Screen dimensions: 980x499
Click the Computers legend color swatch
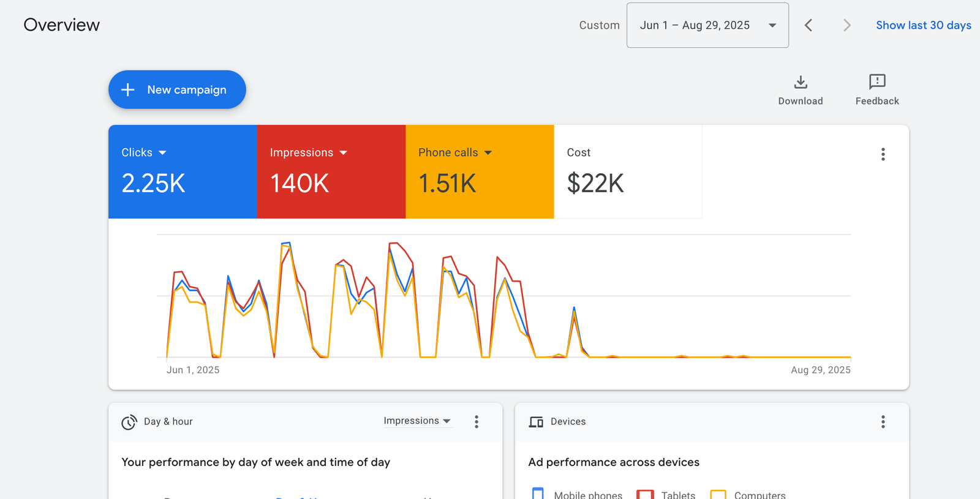coord(718,495)
